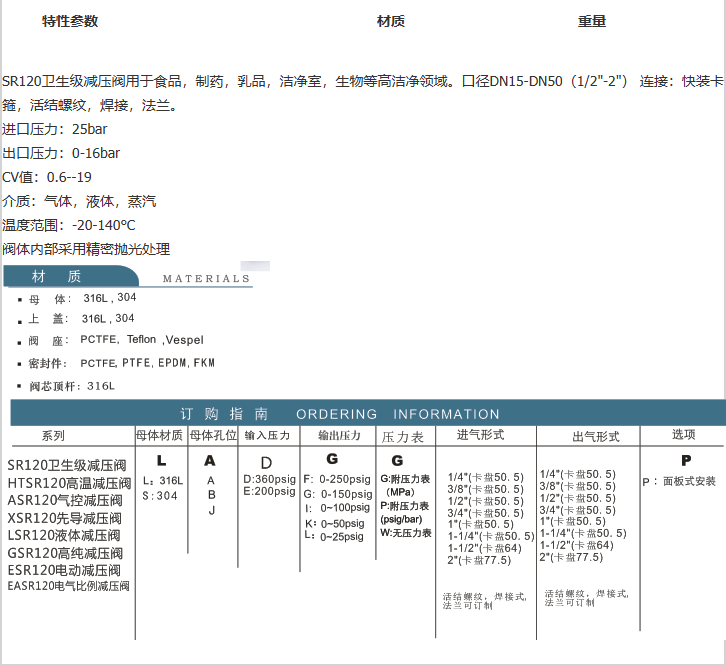Click the G:附压力表 (MPa) gauge option
The height and width of the screenshot is (666, 726).
[x=406, y=485]
